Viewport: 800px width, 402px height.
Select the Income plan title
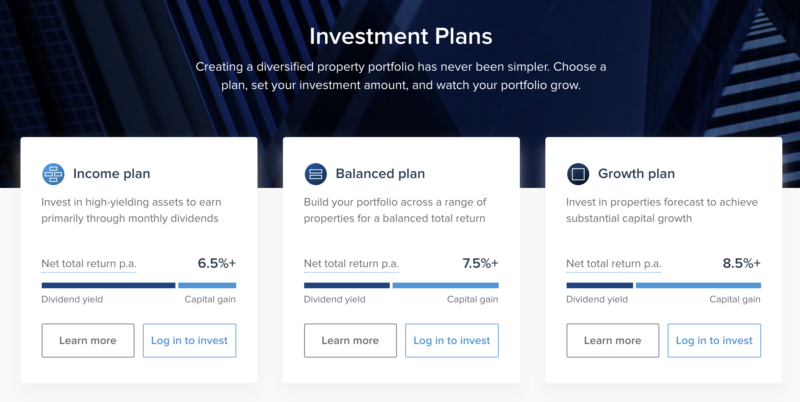point(112,173)
